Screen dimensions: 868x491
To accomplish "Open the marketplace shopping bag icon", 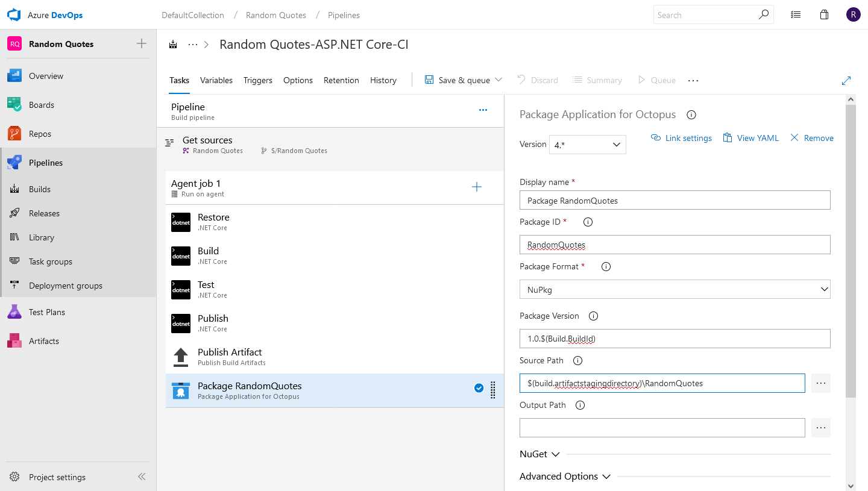I will point(824,15).
